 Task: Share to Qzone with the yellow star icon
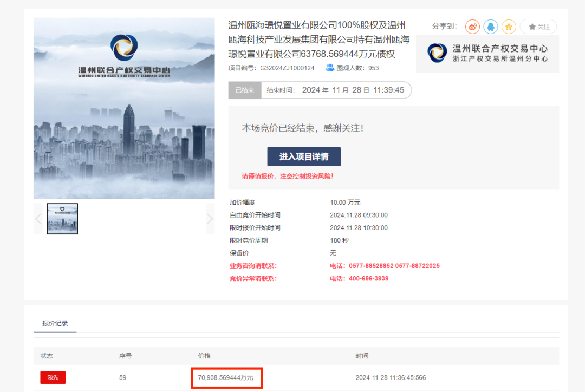(509, 27)
